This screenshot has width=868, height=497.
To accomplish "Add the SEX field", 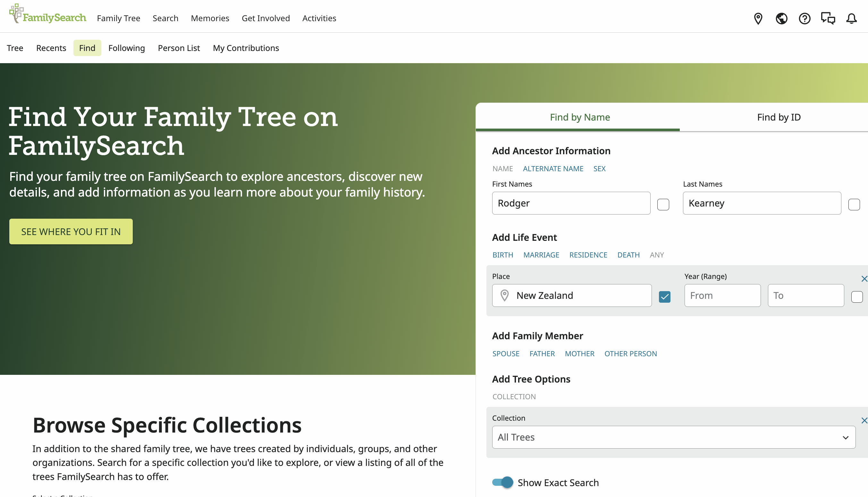I will click(x=599, y=169).
